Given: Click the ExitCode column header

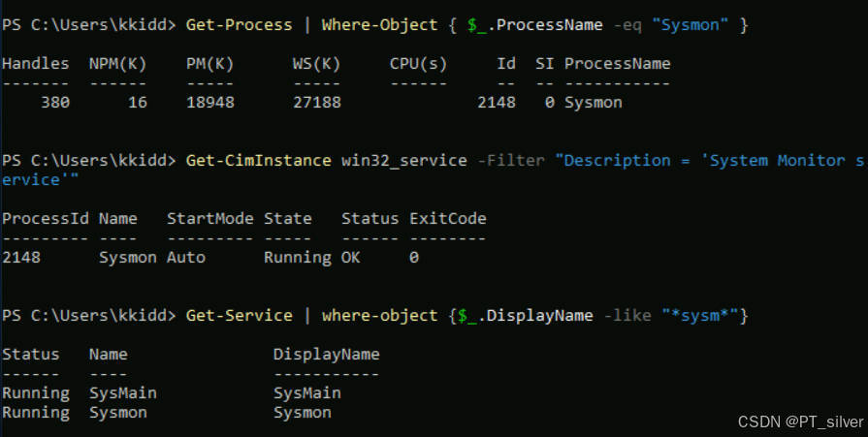Looking at the screenshot, I should point(448,219).
